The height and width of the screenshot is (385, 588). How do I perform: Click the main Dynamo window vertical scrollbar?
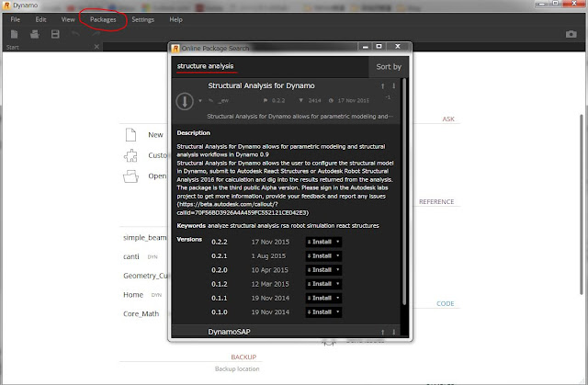(582, 204)
